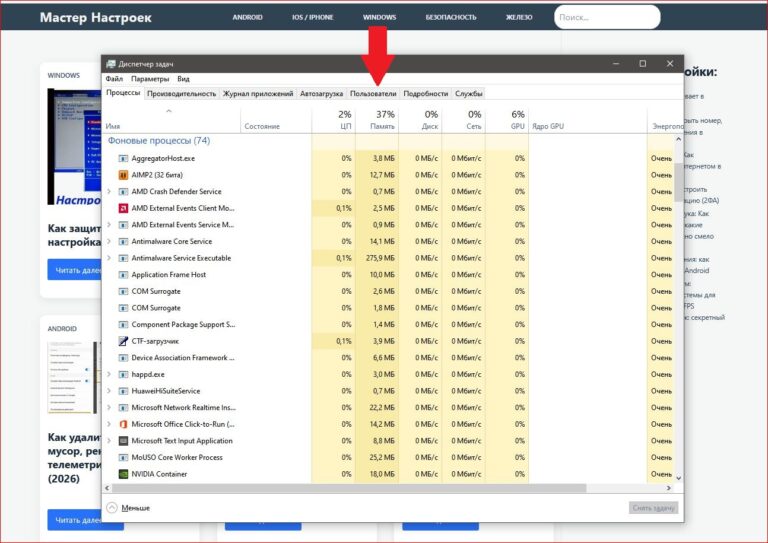Image resolution: width=768 pixels, height=543 pixels.
Task: Switch to the Журнал приложений tab
Action: click(258, 94)
